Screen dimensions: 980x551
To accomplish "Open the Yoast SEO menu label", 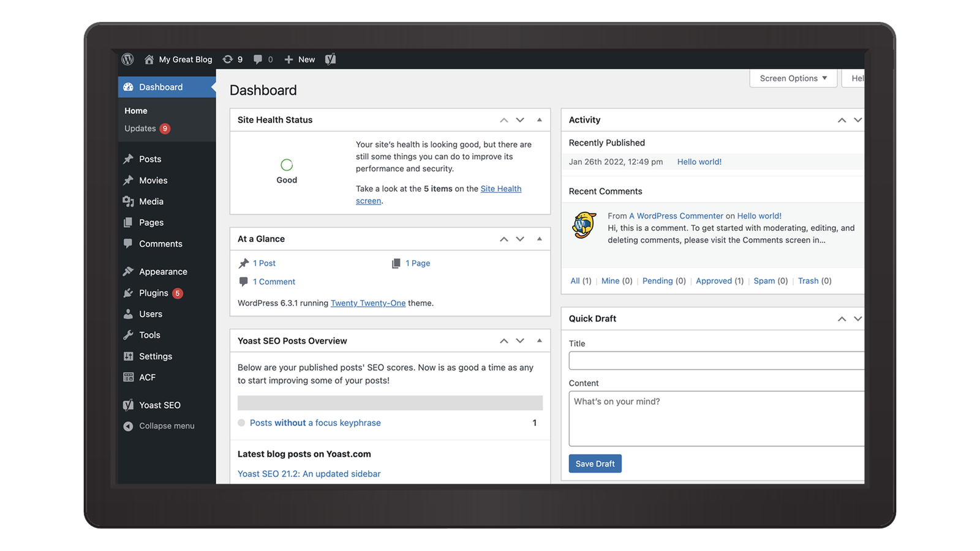I will (160, 405).
